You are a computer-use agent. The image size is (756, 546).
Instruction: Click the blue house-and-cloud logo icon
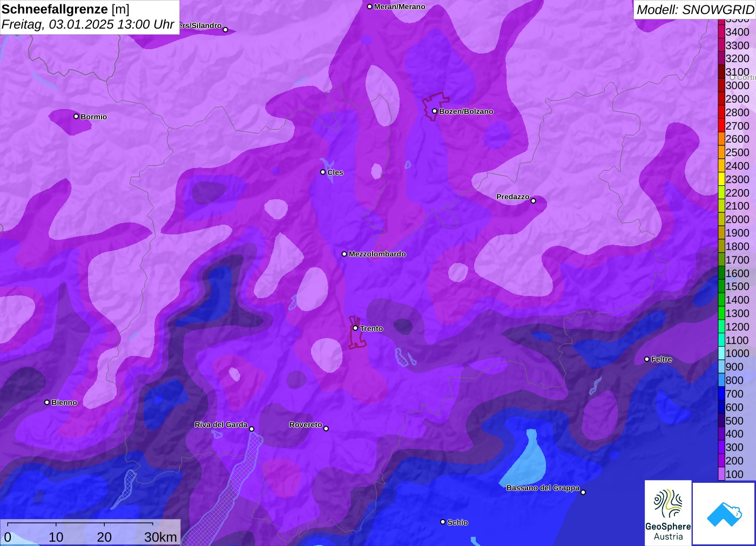pyautogui.click(x=724, y=514)
